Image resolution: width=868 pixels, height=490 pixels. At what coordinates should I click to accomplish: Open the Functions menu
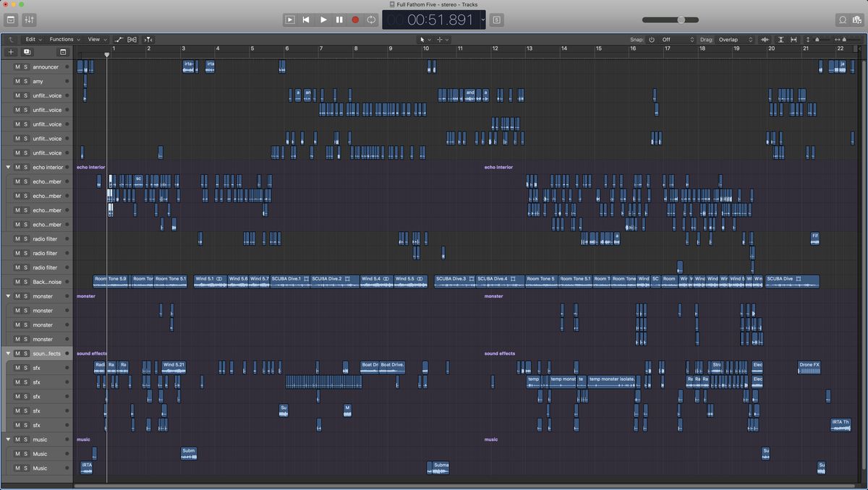pos(64,40)
